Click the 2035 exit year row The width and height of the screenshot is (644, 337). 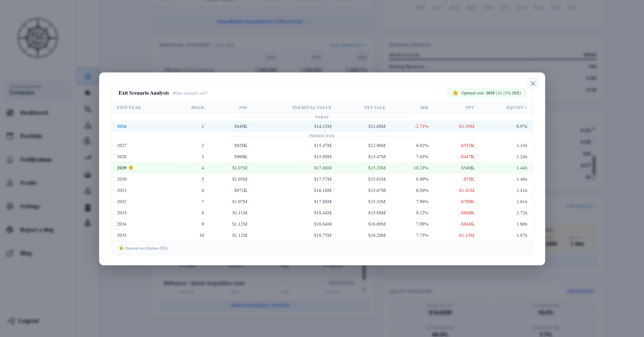coord(122,235)
